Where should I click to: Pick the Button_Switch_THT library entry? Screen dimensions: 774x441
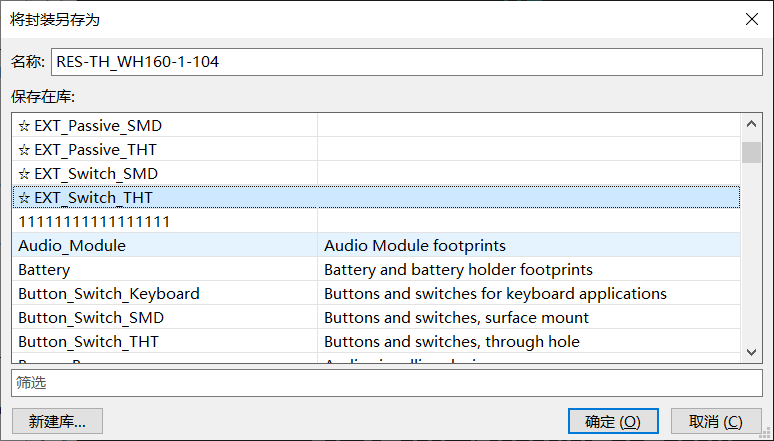tap(88, 342)
